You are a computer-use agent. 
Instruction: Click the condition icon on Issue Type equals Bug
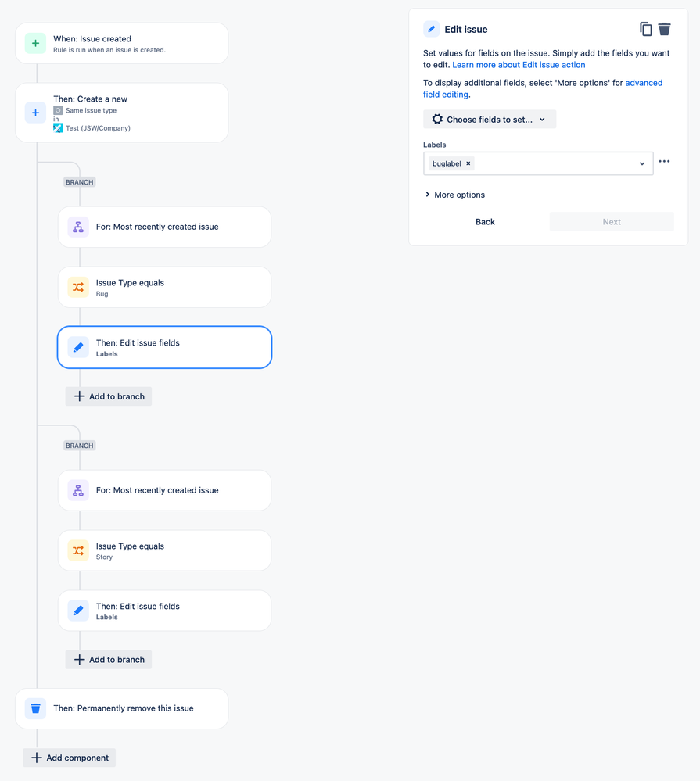click(x=77, y=287)
